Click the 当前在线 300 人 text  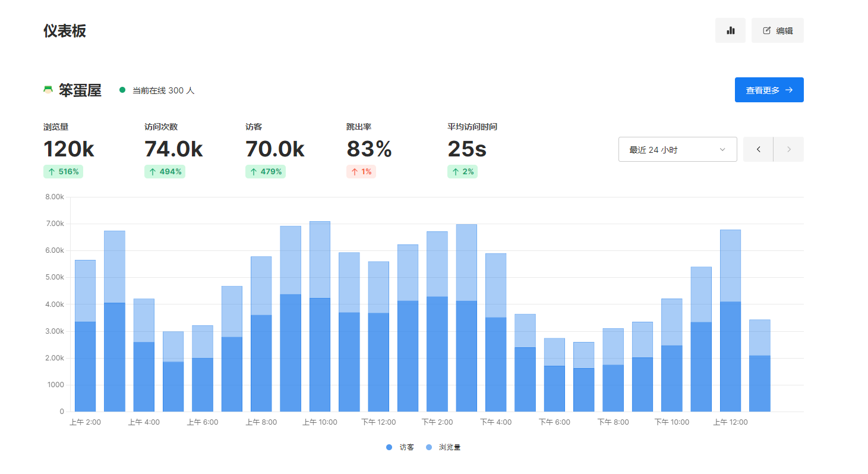point(163,90)
